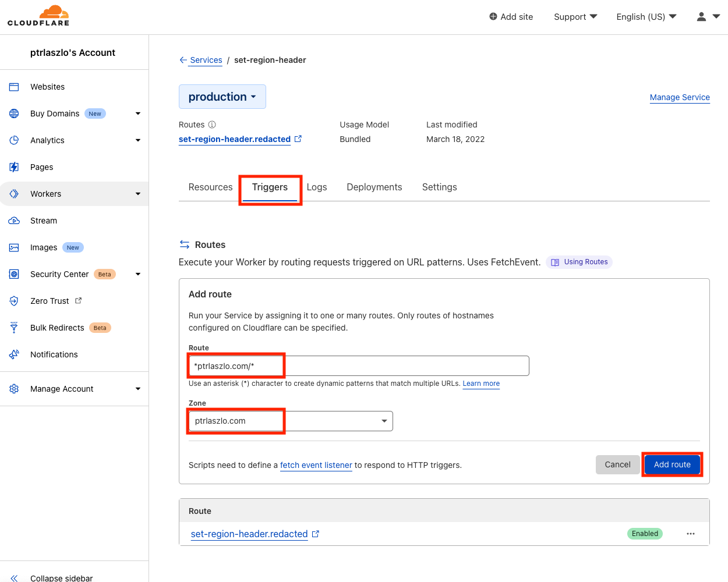Open the production environment dropdown
The width and height of the screenshot is (728, 582).
(222, 97)
